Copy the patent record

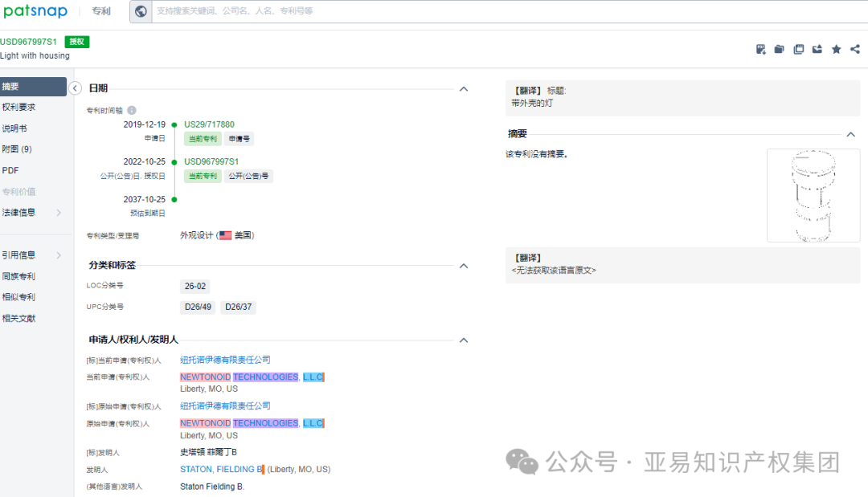[798, 49]
